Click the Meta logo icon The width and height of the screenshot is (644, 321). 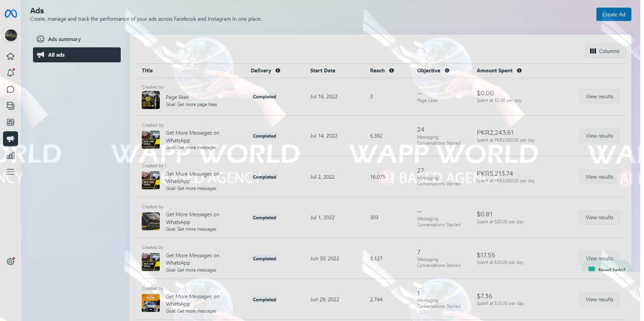point(11,14)
